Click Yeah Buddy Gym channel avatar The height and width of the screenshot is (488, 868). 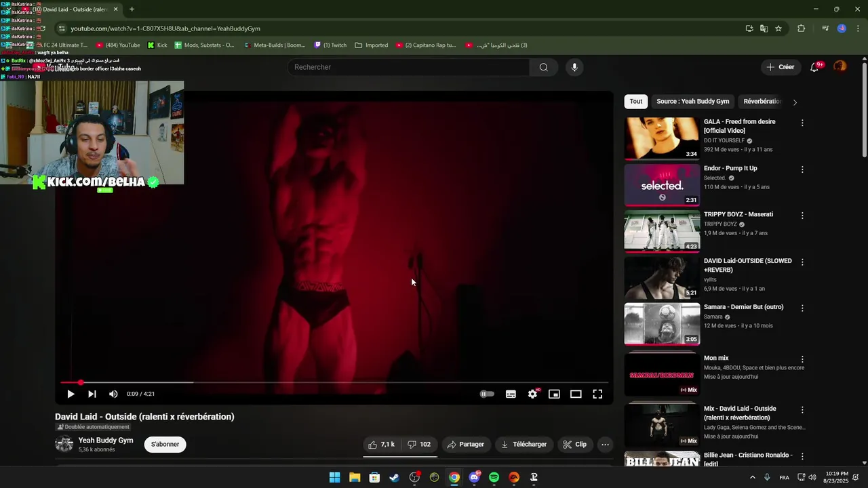[x=64, y=444]
